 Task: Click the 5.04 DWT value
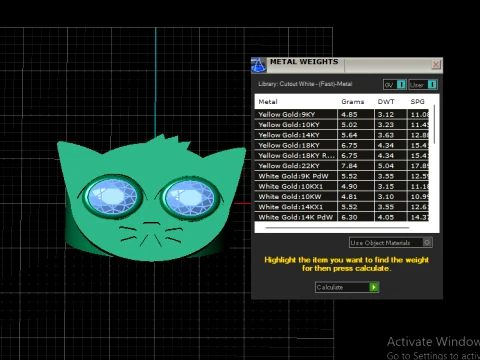pyautogui.click(x=386, y=166)
